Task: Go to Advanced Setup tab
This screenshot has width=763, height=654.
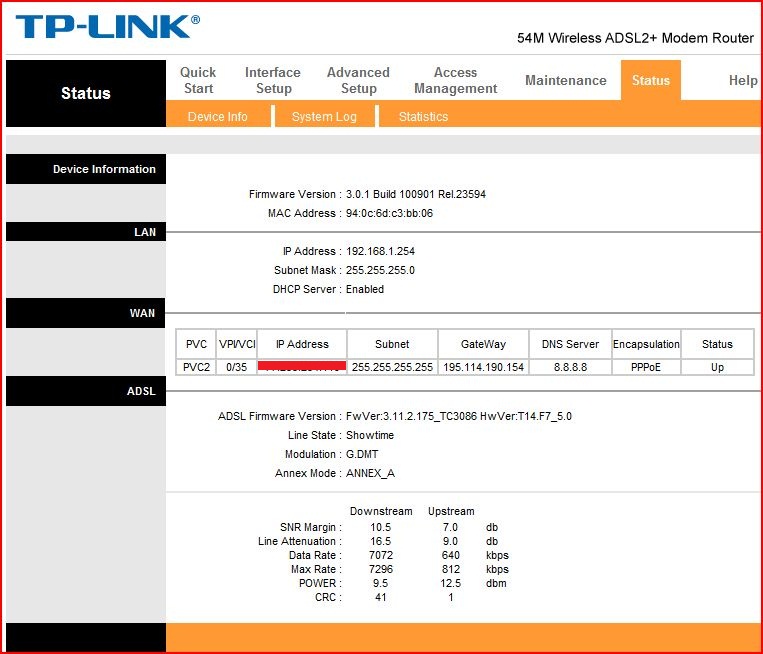Action: click(x=359, y=80)
